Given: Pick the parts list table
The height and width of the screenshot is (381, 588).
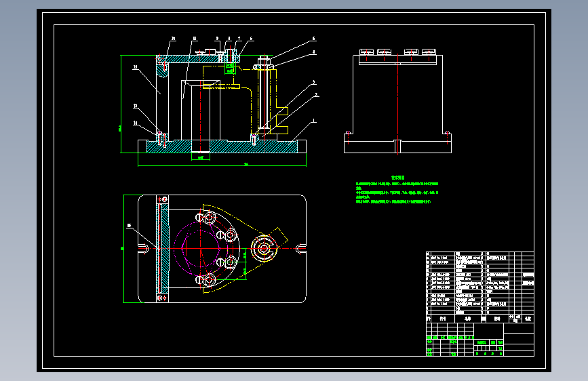Looking at the screenshot, I should point(480,287).
